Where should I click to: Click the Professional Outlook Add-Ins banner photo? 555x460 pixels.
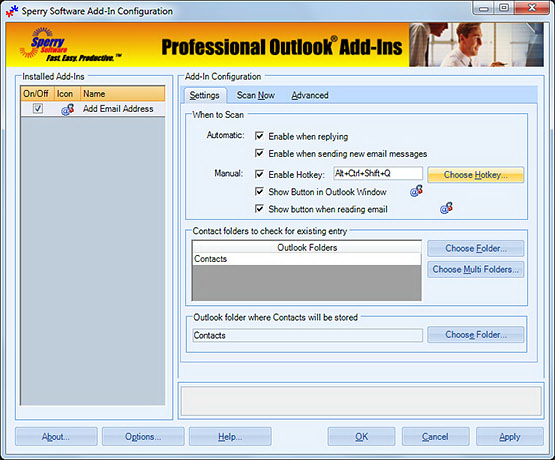(476, 45)
